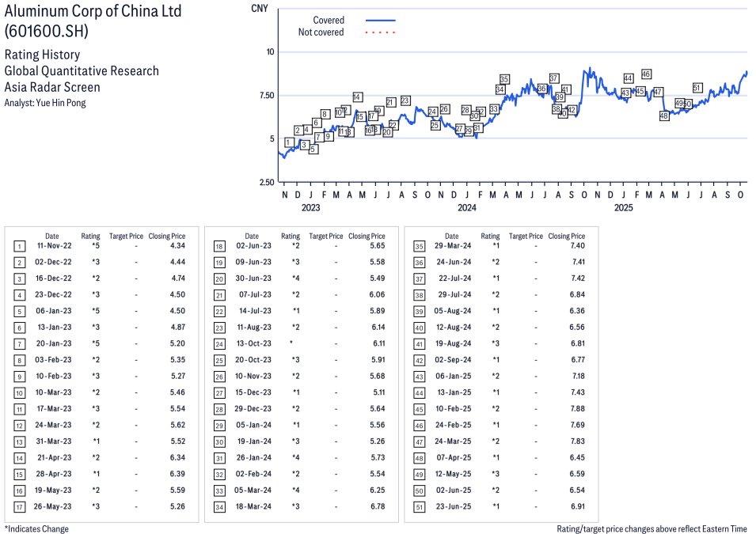756x534 pixels.
Task: Click chart marker 35 near the 2024 peak
Action: point(504,79)
